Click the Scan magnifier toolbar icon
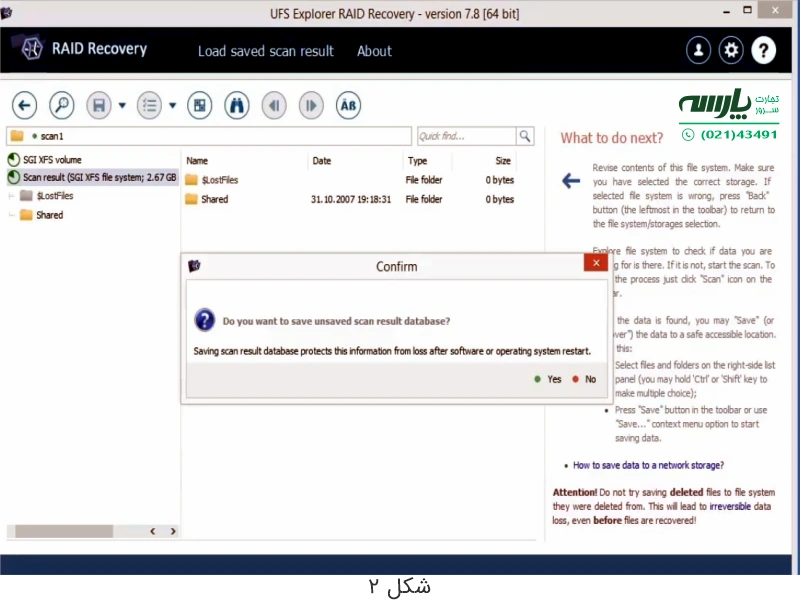 coord(62,105)
